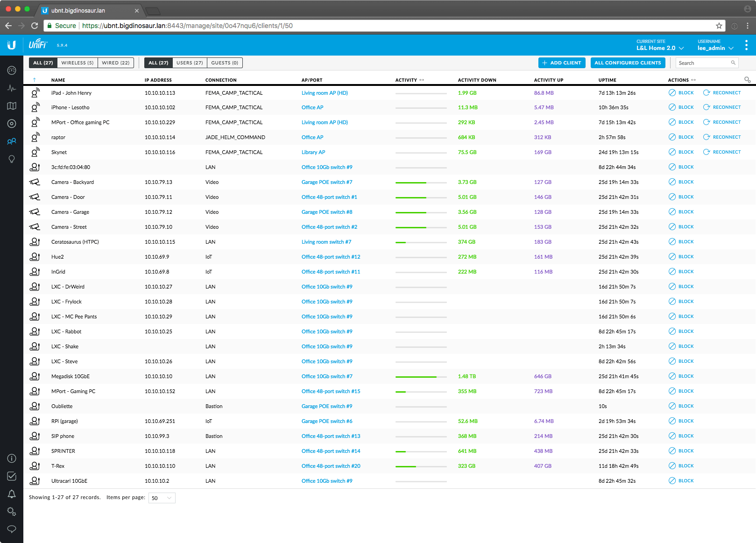This screenshot has height=543, width=756.
Task: Open the Settings gears icon in sidebar
Action: pyautogui.click(x=12, y=512)
